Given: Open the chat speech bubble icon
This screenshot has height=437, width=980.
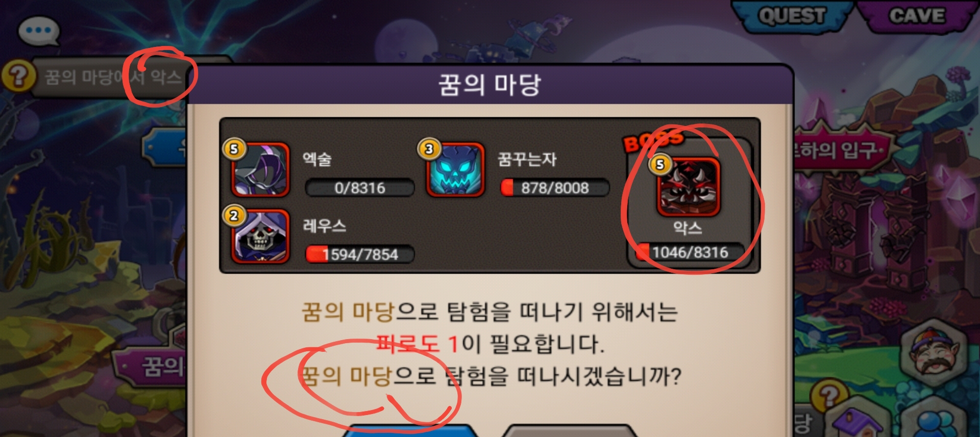Looking at the screenshot, I should click(39, 31).
